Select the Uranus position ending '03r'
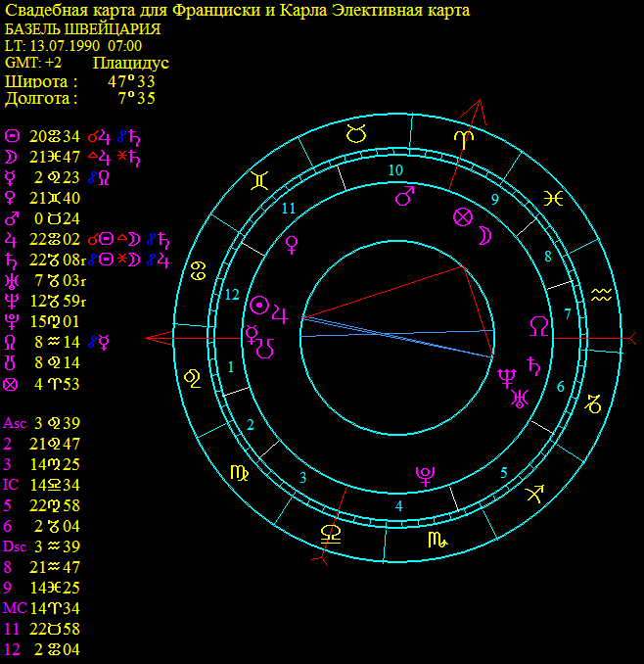 [x=60, y=281]
